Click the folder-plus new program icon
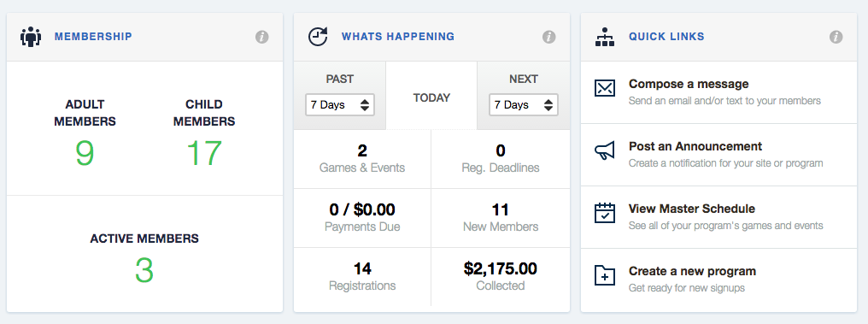Viewport: 868px width, 324px height. (x=605, y=275)
